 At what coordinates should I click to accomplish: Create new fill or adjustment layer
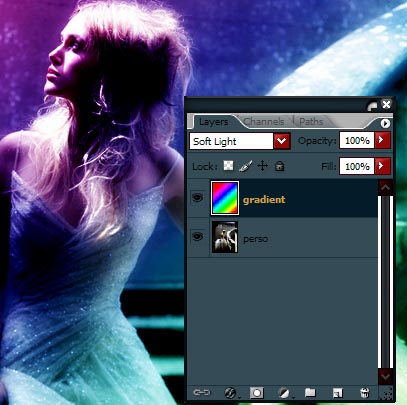[x=284, y=393]
